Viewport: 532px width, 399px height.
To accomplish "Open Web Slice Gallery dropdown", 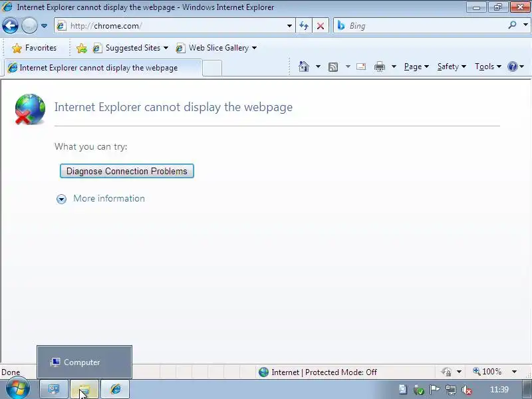I will click(216, 48).
